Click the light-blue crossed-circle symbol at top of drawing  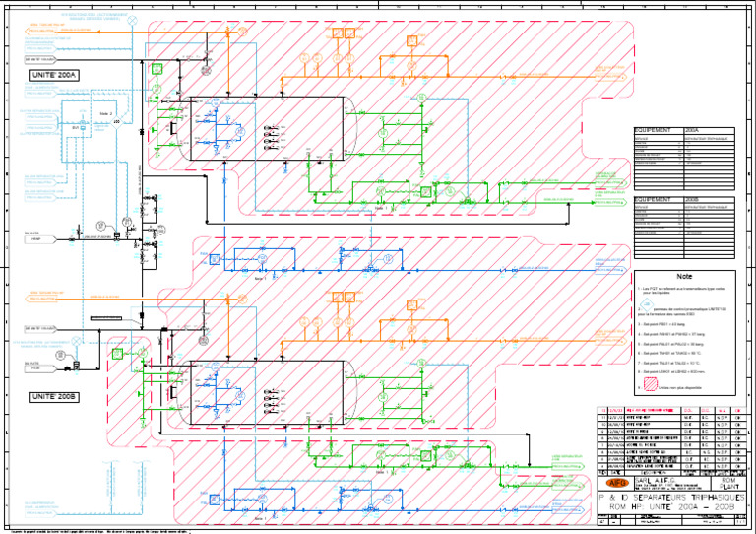coord(132,21)
